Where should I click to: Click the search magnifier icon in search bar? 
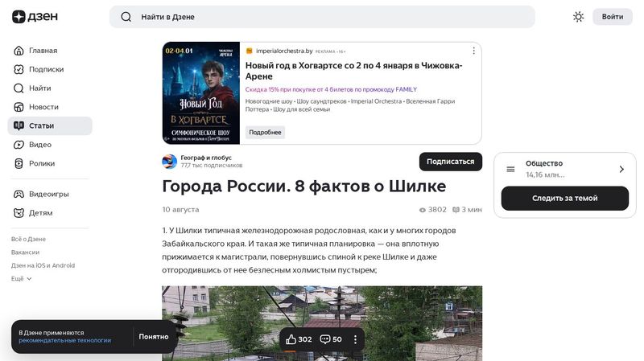click(126, 17)
